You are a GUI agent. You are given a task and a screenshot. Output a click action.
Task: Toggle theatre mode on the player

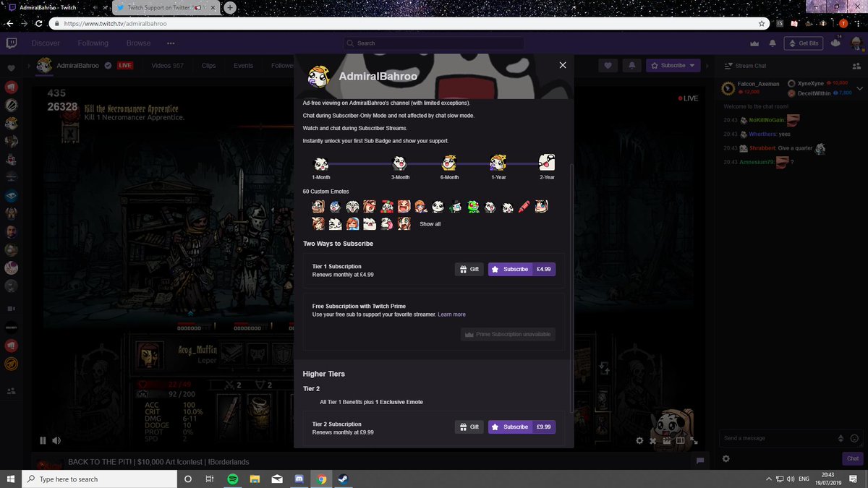[680, 440]
